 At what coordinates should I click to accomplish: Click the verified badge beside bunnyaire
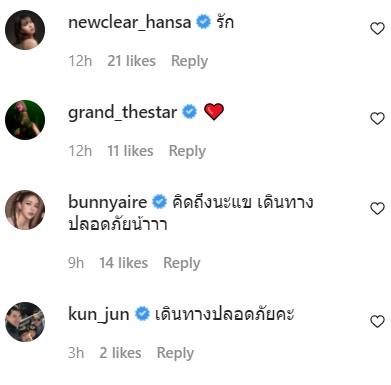(x=159, y=202)
